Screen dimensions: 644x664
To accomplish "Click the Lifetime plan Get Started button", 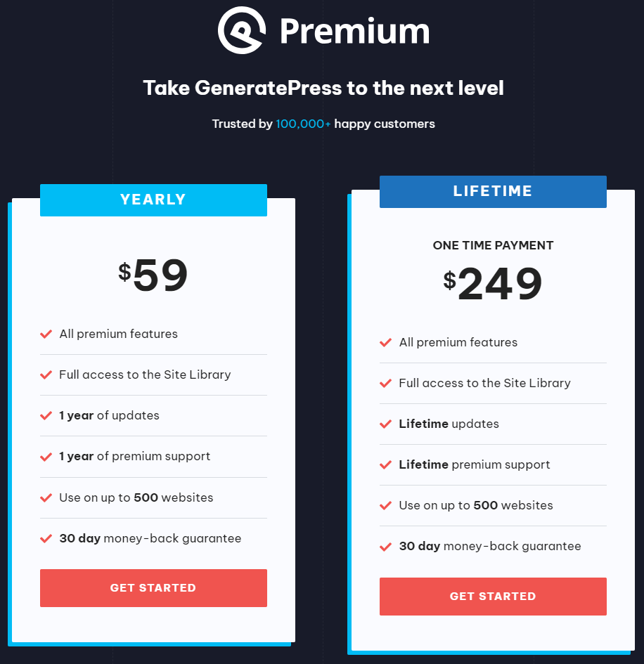I will [493, 597].
